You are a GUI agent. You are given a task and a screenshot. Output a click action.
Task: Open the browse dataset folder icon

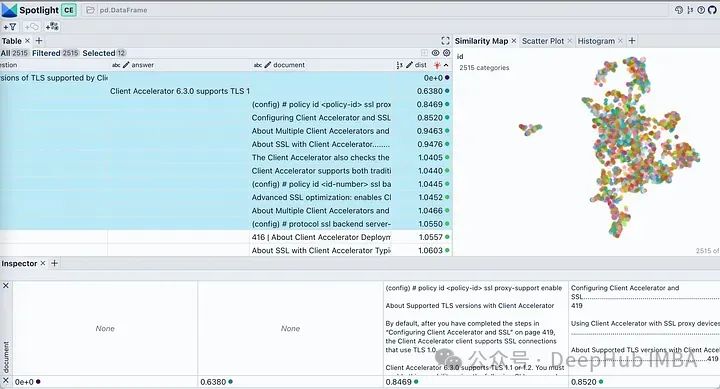(90, 10)
